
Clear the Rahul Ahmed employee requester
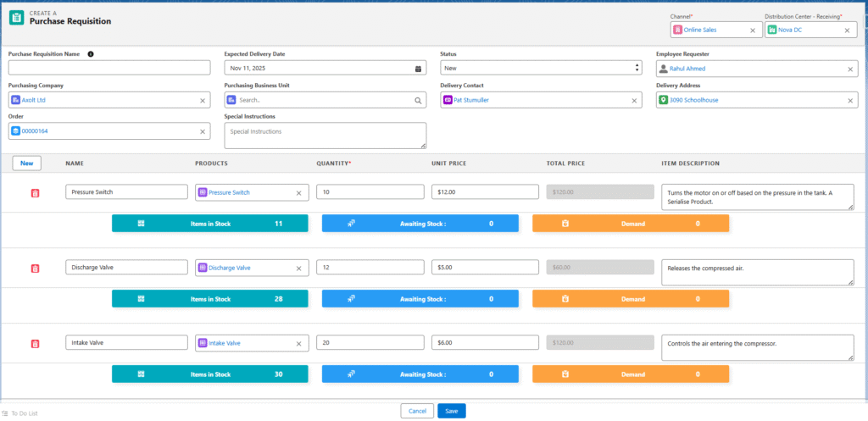point(850,69)
